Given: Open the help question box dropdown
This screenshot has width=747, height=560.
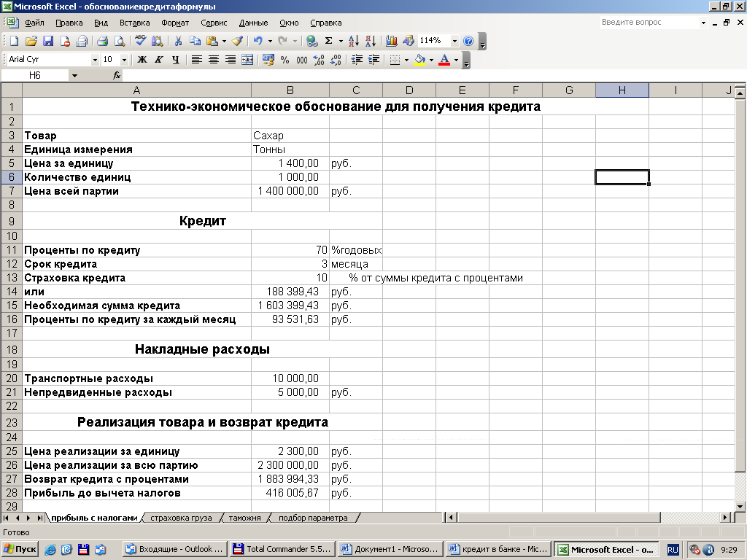Looking at the screenshot, I should coord(703,23).
